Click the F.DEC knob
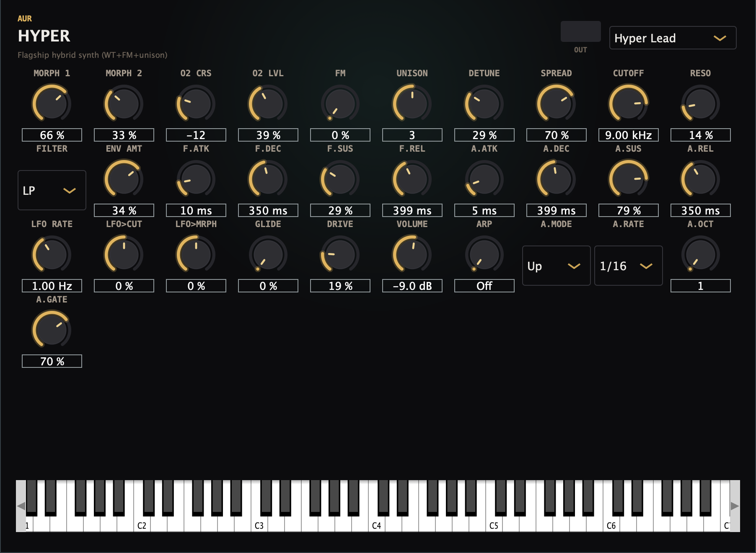Image resolution: width=756 pixels, height=553 pixels. 268,178
